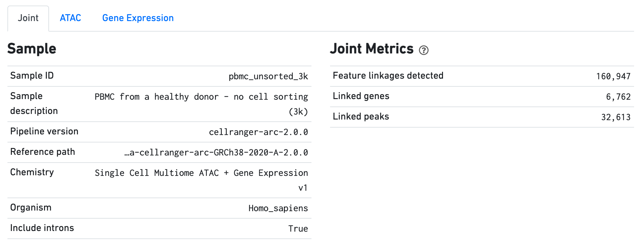
Task: Select the cellranger-arc-2.0.0 pipeline version value
Action: coord(258,132)
